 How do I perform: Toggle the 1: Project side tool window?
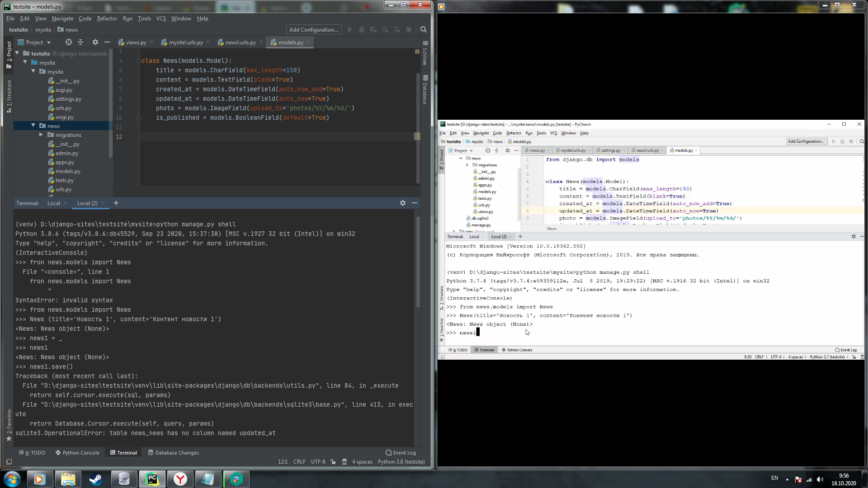(x=9, y=55)
